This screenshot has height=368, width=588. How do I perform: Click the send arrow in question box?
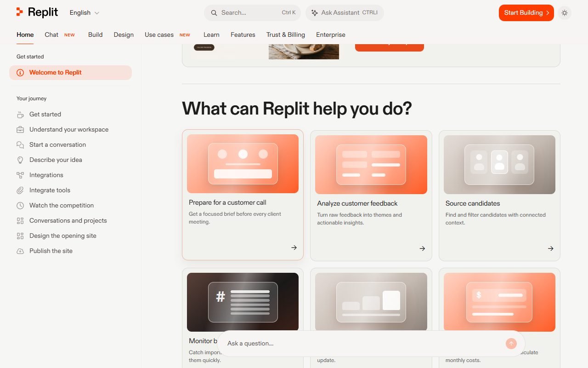[x=511, y=344]
